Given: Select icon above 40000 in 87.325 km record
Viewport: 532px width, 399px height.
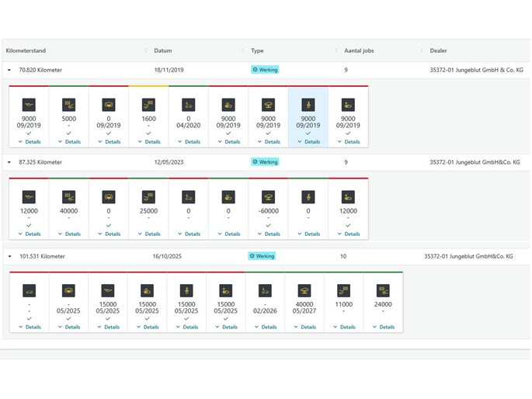Looking at the screenshot, I should coord(69,197).
